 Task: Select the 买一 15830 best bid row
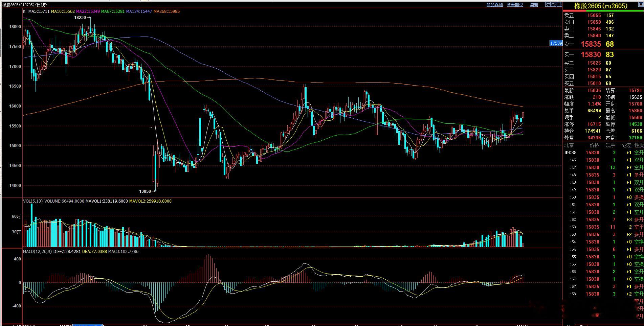click(603, 54)
